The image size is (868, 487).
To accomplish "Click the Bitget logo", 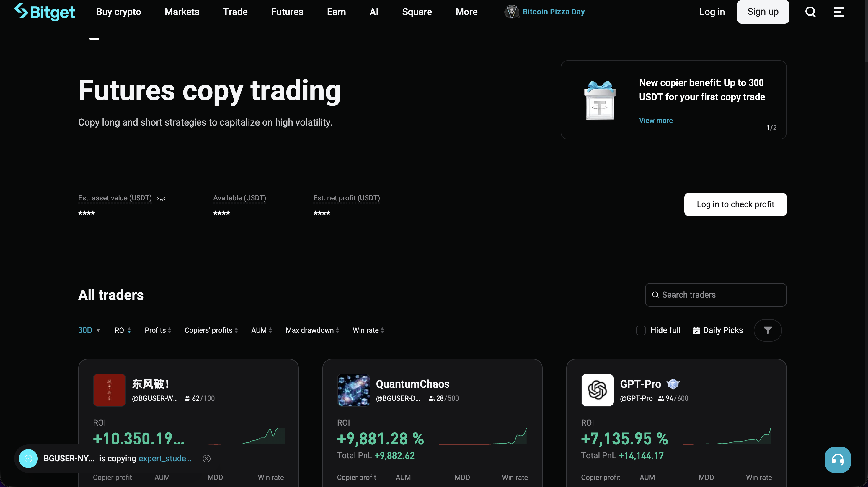I will (x=45, y=12).
